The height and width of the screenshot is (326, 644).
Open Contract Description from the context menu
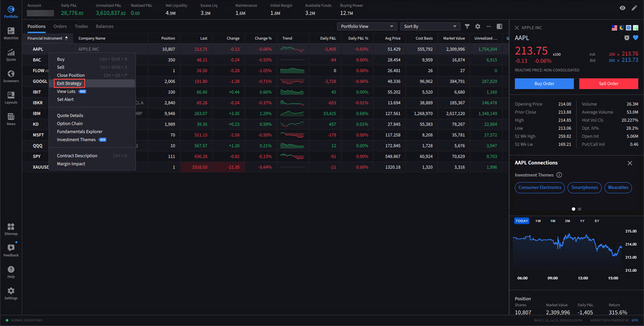[92, 156]
